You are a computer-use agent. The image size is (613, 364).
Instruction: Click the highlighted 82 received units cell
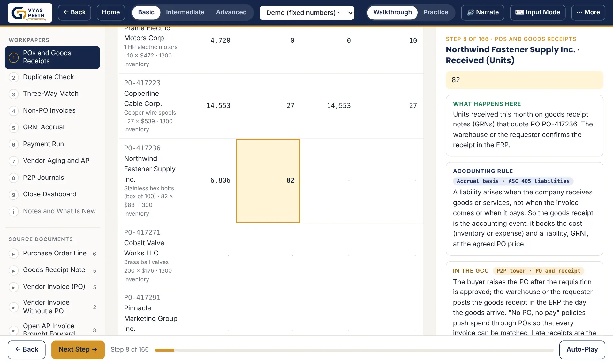268,181
